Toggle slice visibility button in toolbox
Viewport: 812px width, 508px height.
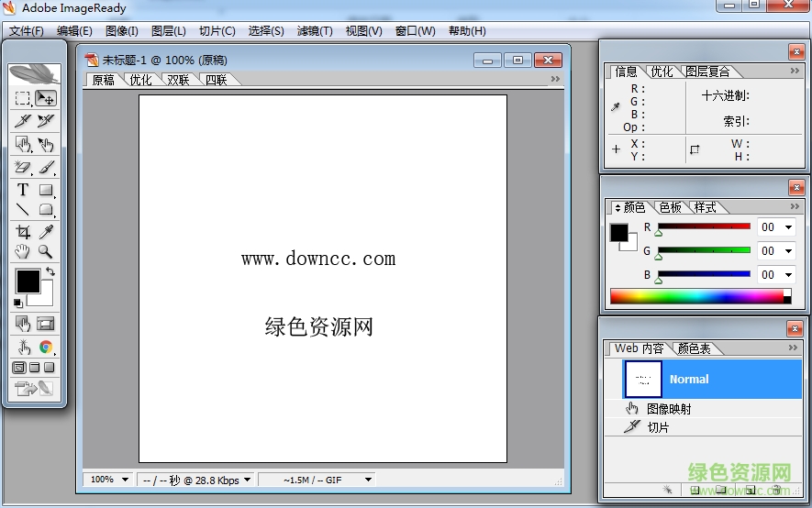tap(46, 323)
